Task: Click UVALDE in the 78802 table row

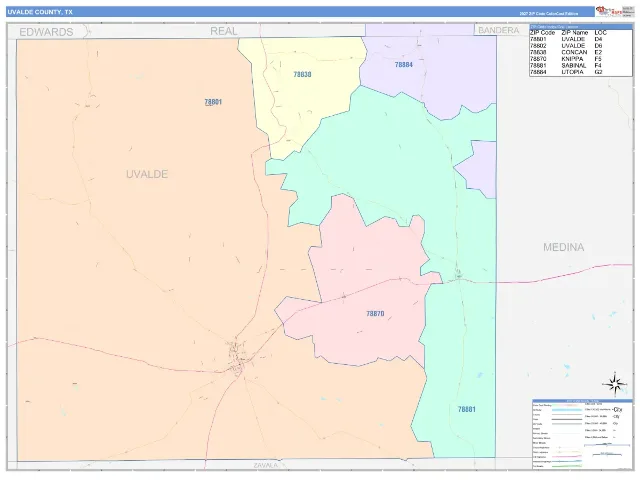Action: [x=573, y=46]
